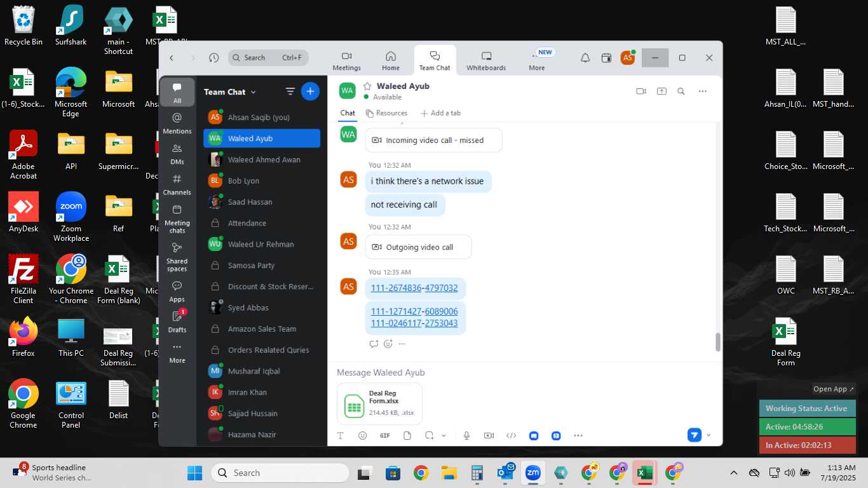Viewport: 868px width, 488px height.
Task: Open the Resources tab
Action: [386, 113]
